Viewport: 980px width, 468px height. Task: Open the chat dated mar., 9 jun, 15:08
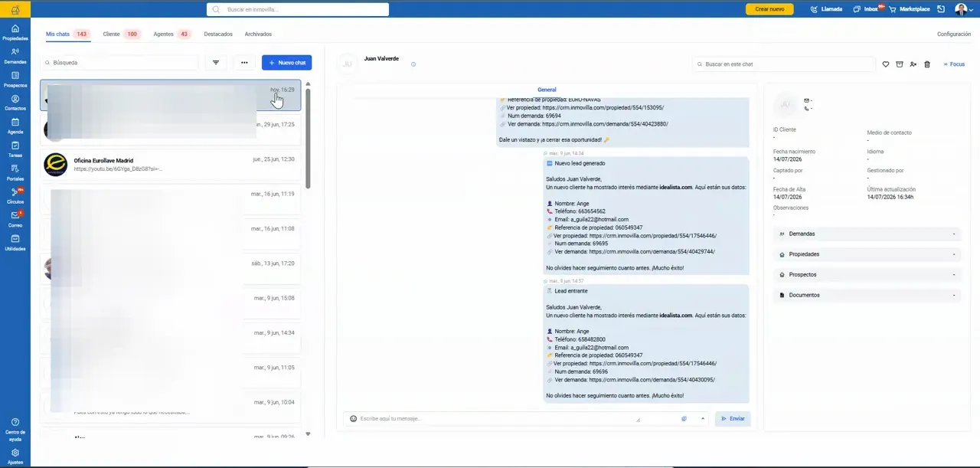point(170,303)
